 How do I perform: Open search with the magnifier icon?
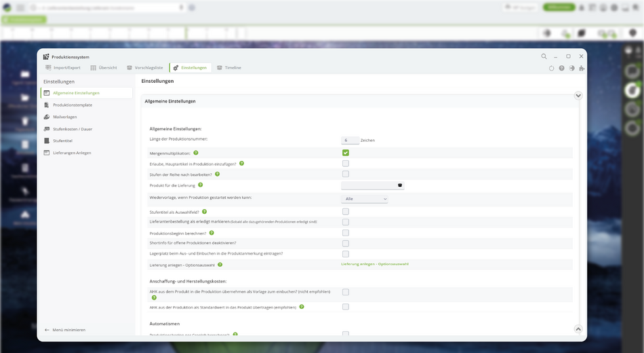(x=544, y=56)
